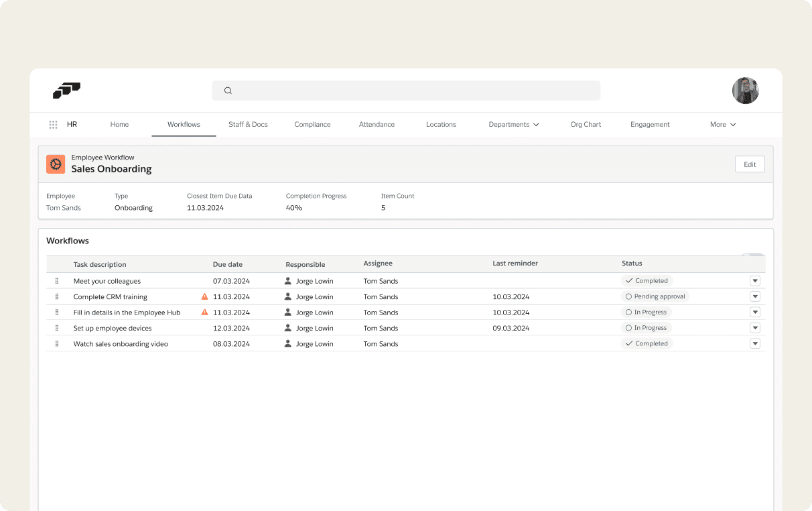Open the Attendance tab
The width and height of the screenshot is (812, 511).
point(377,125)
